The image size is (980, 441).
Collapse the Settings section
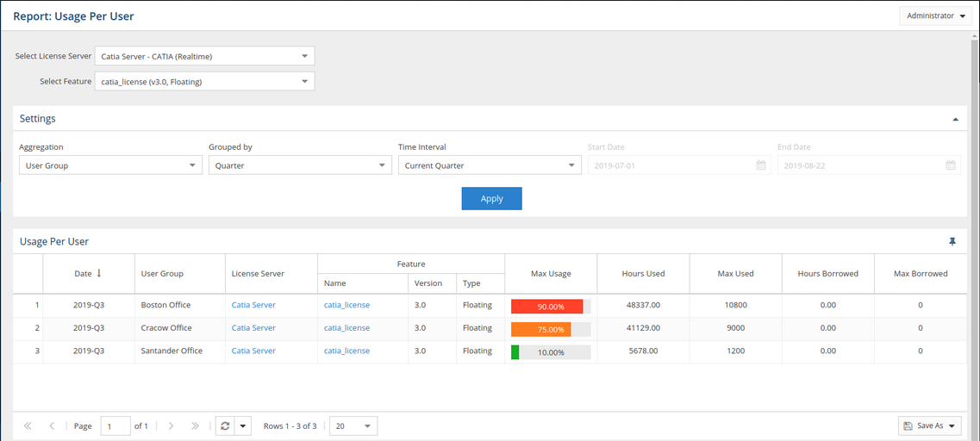point(955,119)
